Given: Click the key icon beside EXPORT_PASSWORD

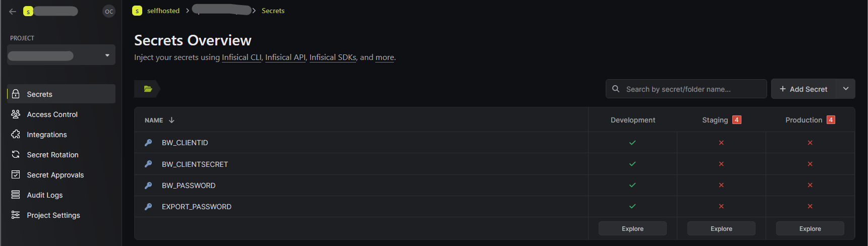Looking at the screenshot, I should [148, 207].
